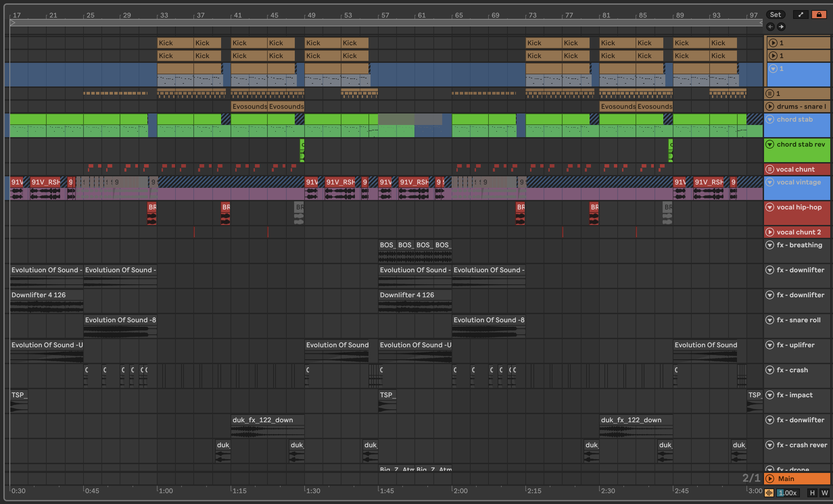
Task: Select the Downlifter 4 126 clip at bar 57
Action: tap(415, 301)
